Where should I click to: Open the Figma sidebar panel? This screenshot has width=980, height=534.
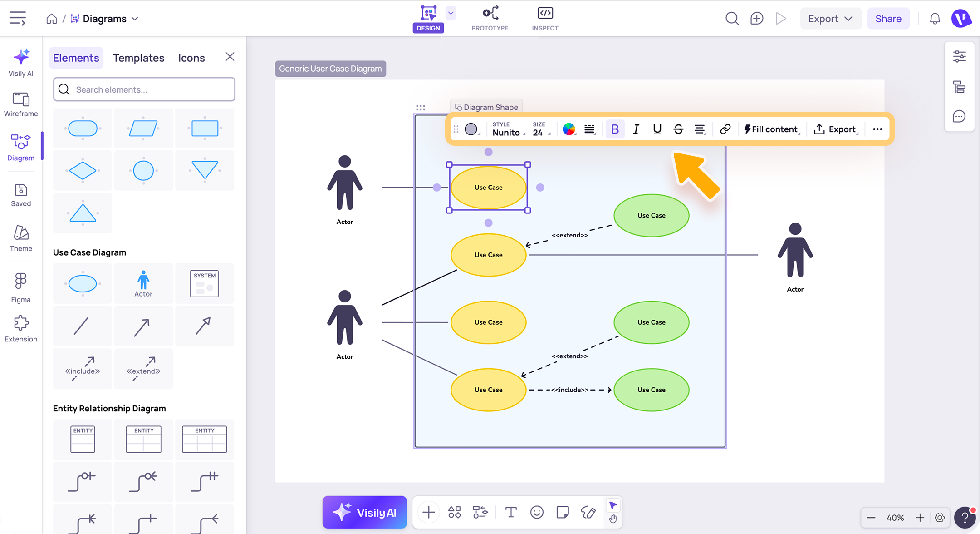click(21, 288)
